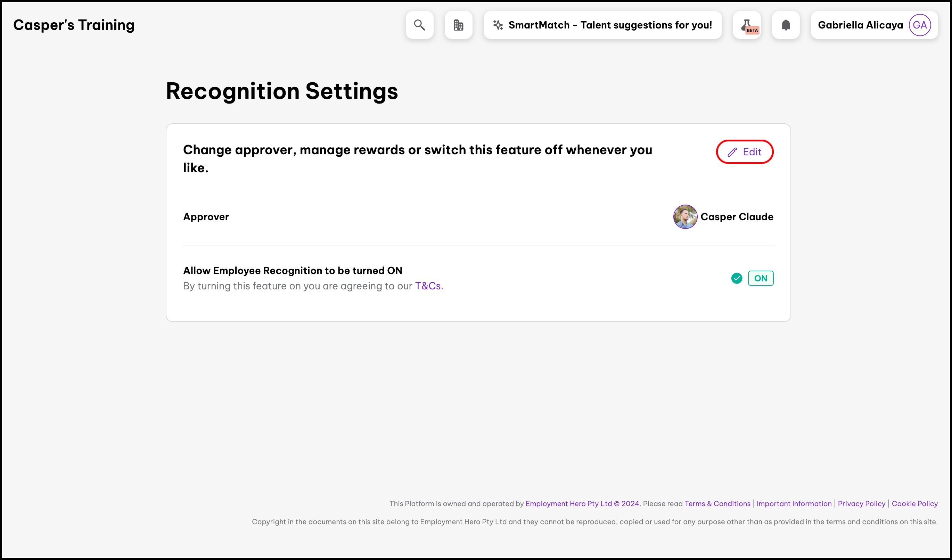The image size is (952, 560).
Task: Click Casper's Training title
Action: coord(74,25)
